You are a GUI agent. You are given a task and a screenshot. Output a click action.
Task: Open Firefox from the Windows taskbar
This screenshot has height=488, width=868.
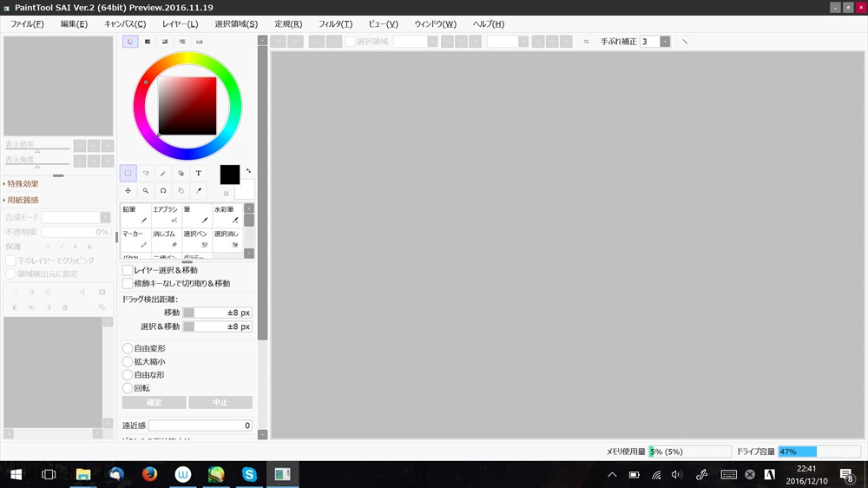(x=149, y=474)
